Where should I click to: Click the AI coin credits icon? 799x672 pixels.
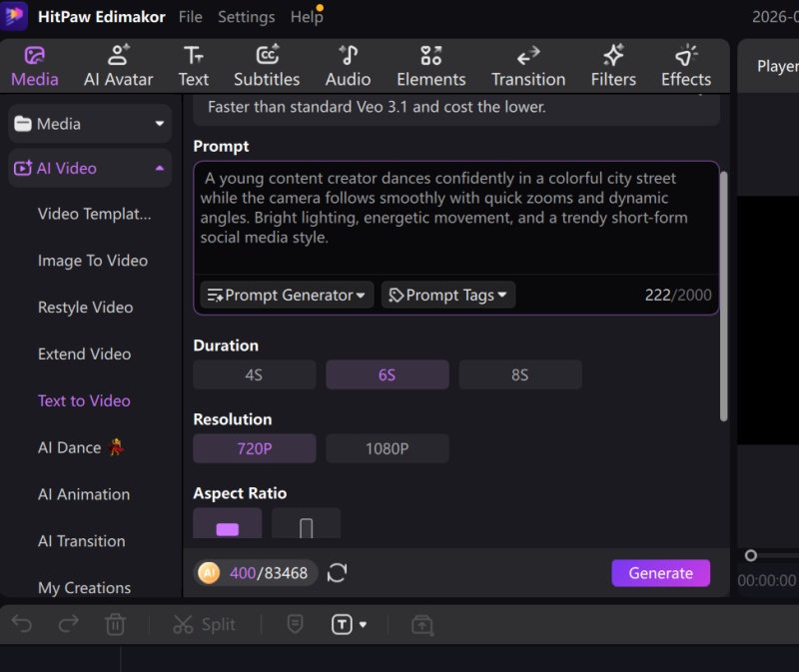click(x=209, y=573)
